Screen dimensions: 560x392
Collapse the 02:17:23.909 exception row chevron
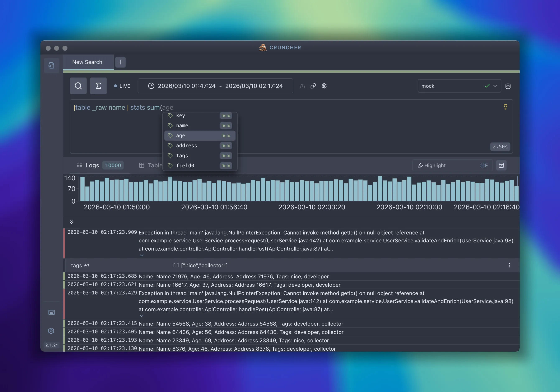(141, 255)
